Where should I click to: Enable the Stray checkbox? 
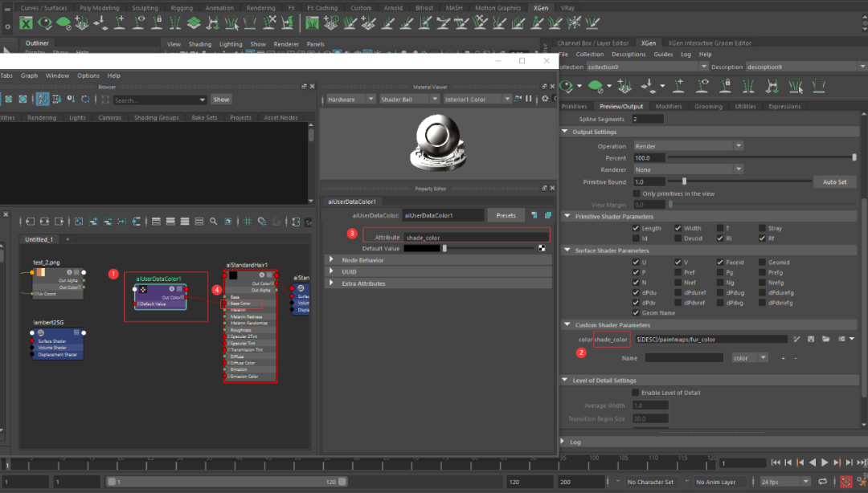click(x=762, y=228)
